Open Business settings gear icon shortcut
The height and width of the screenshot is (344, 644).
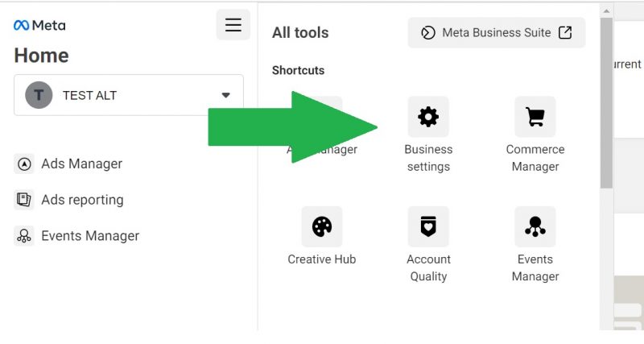coord(428,117)
